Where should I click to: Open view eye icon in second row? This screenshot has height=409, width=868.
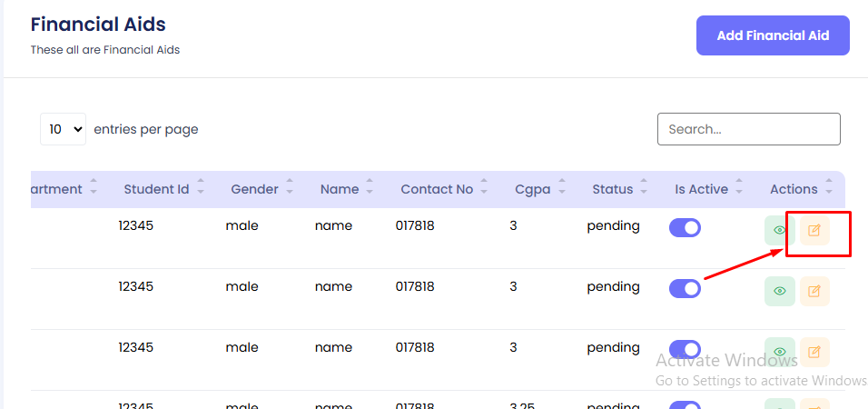pyautogui.click(x=779, y=291)
